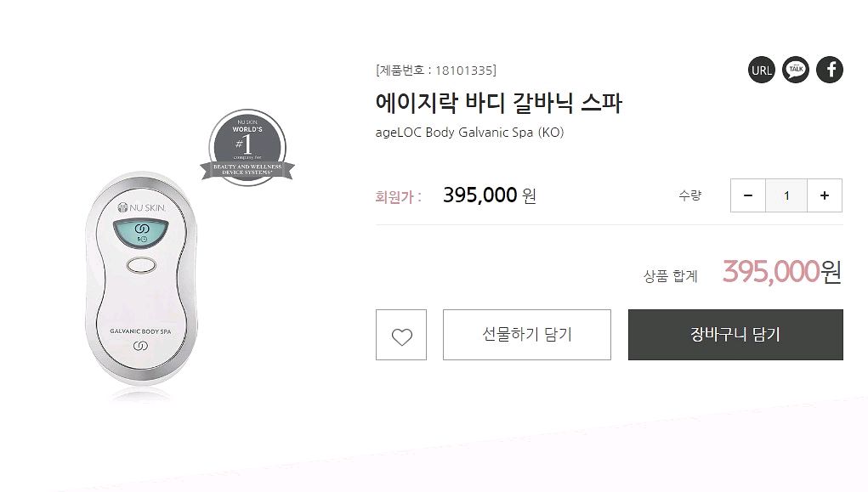Click the quantity input field
The height and width of the screenshot is (492, 868).
(x=786, y=195)
